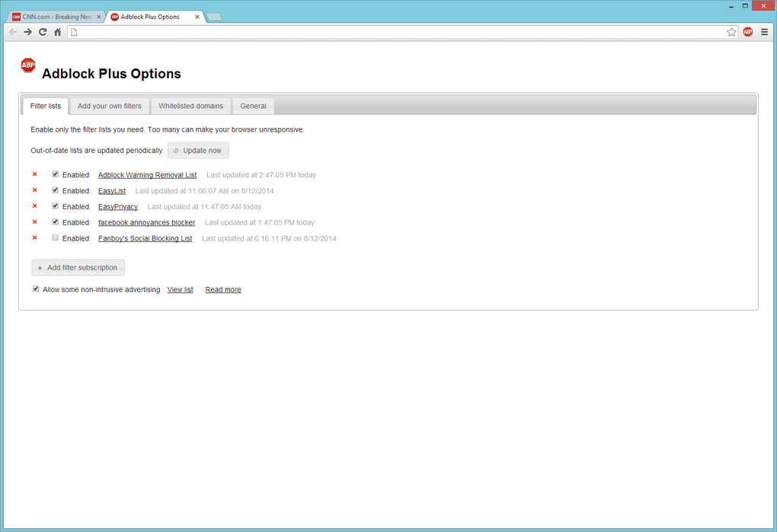Screen dimensions: 777x532
Task: Reload the page with the refresh icon
Action: (x=43, y=32)
